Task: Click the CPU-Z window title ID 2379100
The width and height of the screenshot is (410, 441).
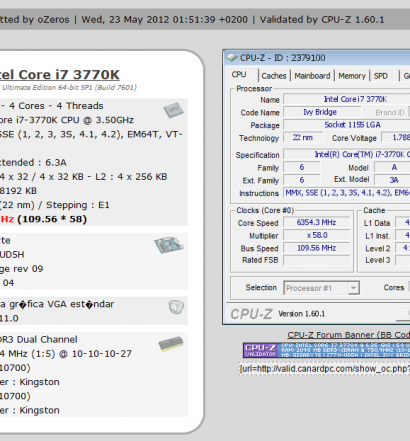Action: coord(283,58)
